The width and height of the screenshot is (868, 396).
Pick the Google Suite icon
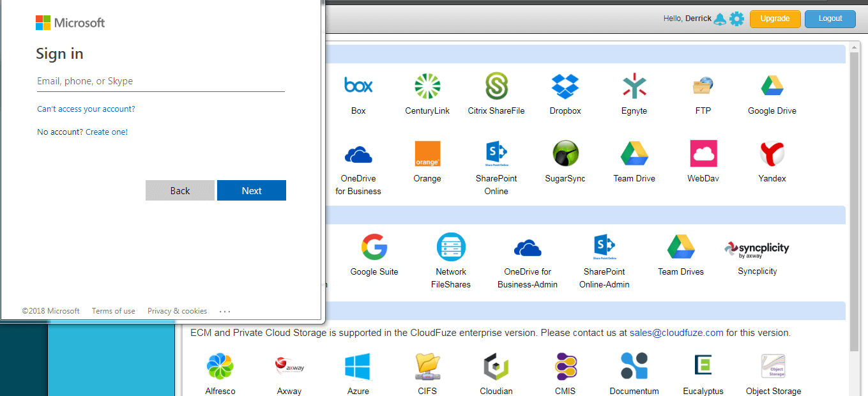coord(374,247)
